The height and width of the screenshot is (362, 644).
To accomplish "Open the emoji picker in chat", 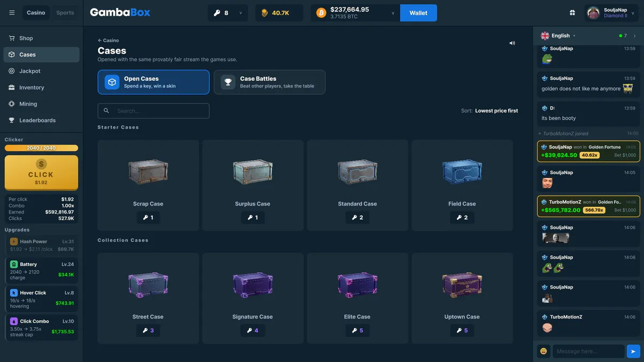I will click(544, 351).
